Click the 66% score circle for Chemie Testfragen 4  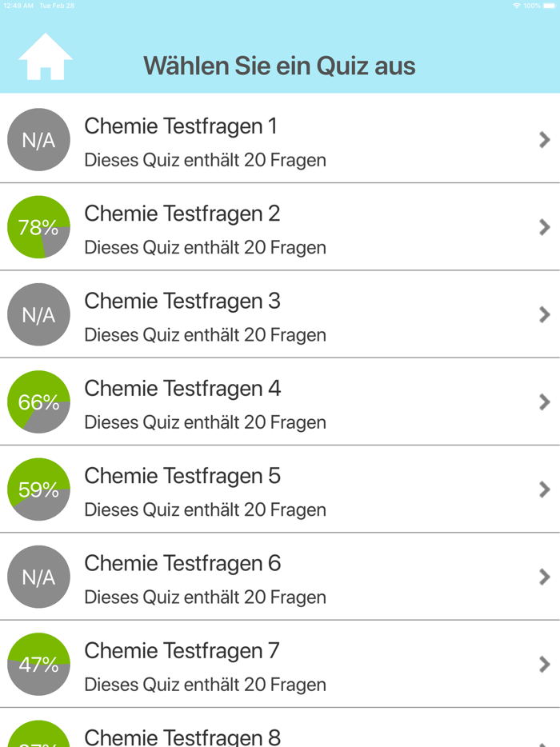(x=38, y=401)
